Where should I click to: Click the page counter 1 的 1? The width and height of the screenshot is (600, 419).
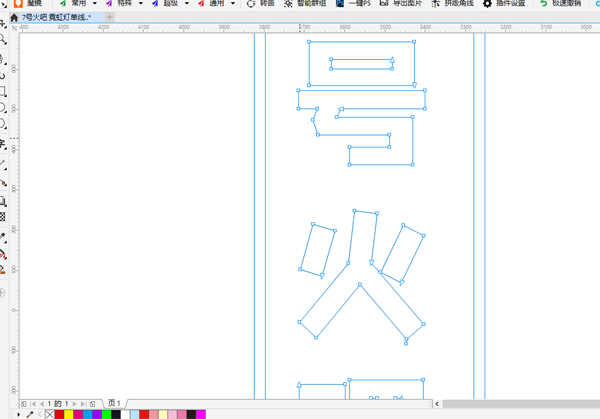[x=58, y=404]
